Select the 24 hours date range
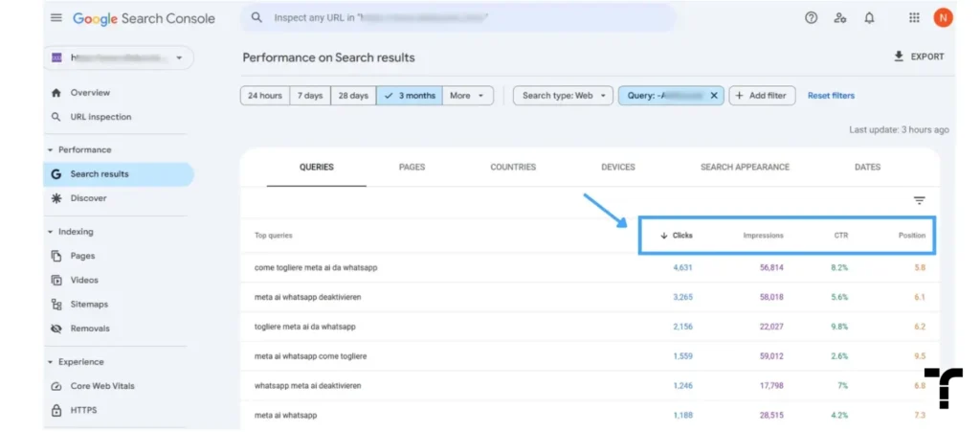 (x=265, y=96)
